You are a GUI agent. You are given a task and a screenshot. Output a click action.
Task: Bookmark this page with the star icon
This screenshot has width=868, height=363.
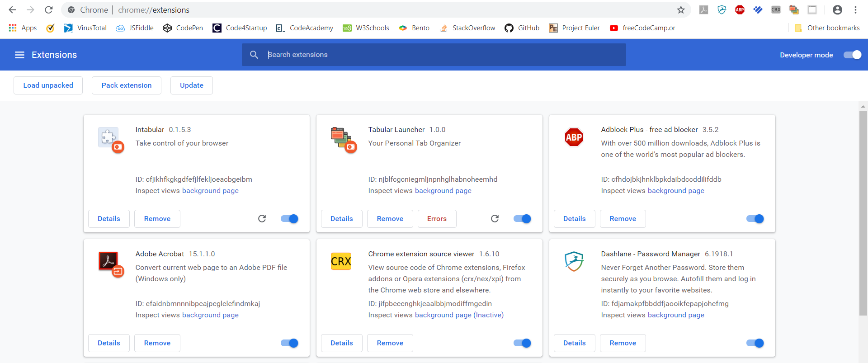tap(681, 9)
